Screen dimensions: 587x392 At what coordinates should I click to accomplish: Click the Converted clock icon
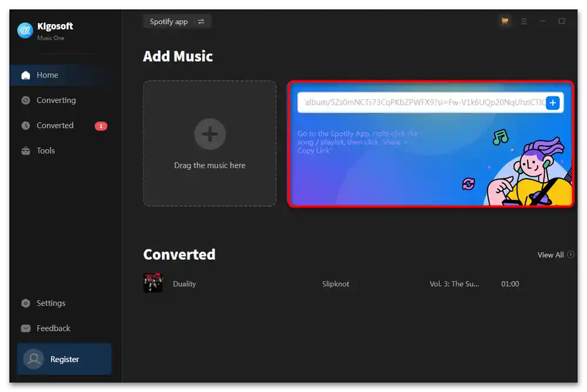(25, 125)
